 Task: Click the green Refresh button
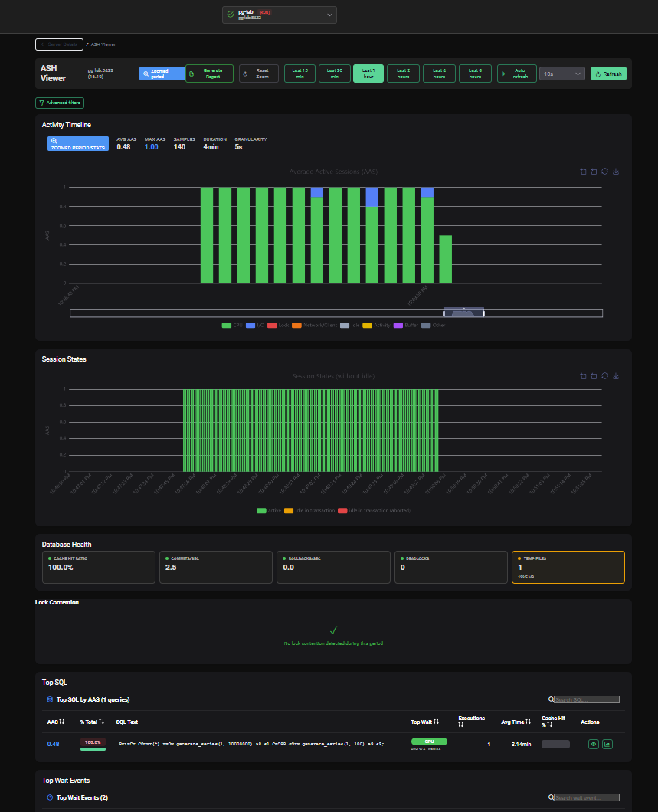[x=608, y=74]
